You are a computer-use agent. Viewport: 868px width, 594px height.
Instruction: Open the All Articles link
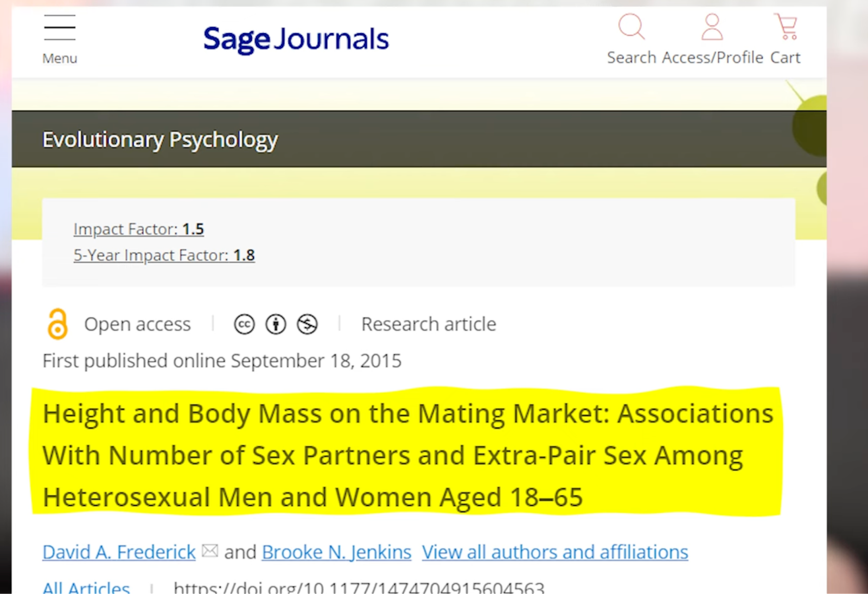[x=86, y=587]
